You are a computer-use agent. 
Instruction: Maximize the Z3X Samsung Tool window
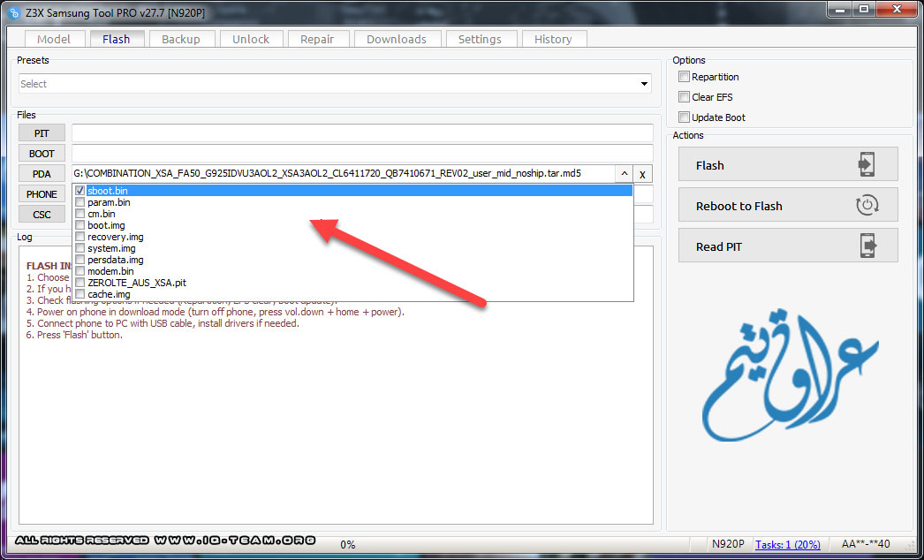click(x=864, y=10)
